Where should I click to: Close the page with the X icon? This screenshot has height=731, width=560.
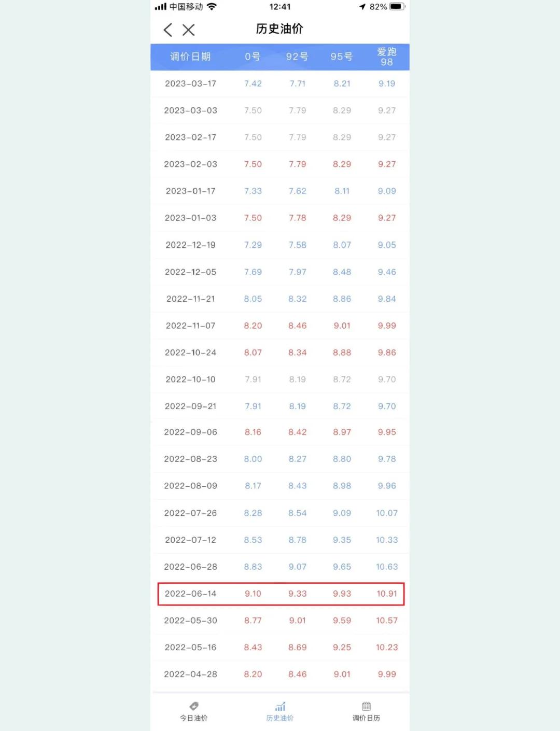click(x=189, y=30)
